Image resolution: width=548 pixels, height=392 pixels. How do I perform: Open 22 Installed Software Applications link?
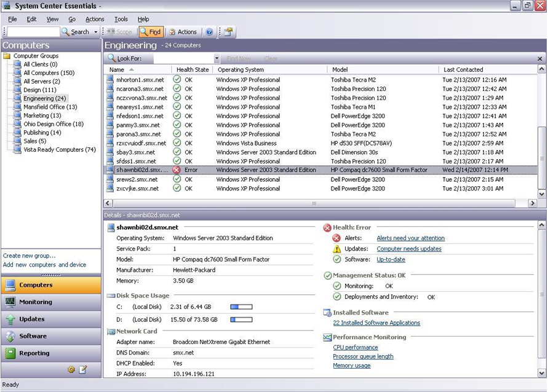coord(376,323)
